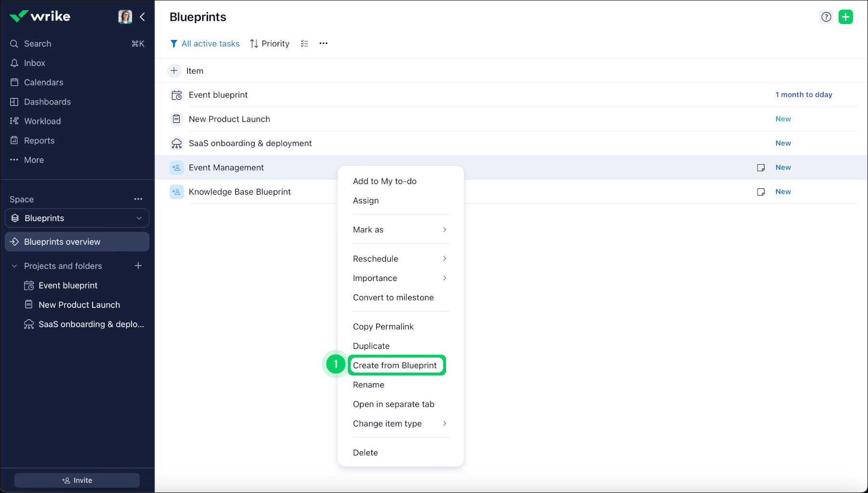This screenshot has width=868, height=493.
Task: Click the green plus create button
Action: [845, 17]
